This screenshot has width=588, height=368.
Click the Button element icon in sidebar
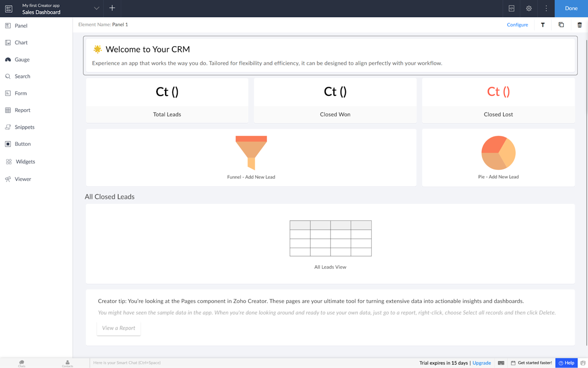point(8,144)
